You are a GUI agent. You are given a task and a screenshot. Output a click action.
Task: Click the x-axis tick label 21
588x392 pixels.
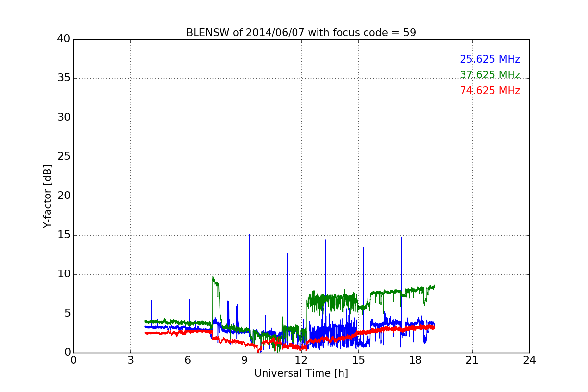pyautogui.click(x=472, y=360)
